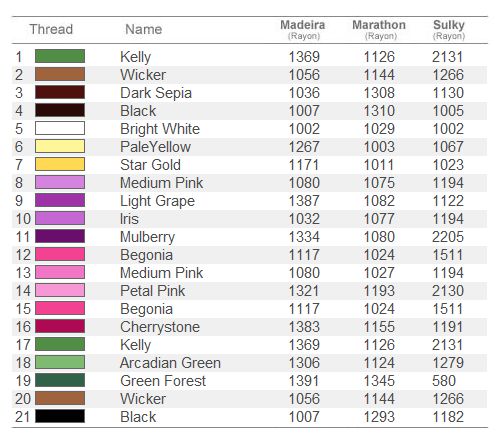Select the Mulberry dark purple swatch

click(x=60, y=236)
